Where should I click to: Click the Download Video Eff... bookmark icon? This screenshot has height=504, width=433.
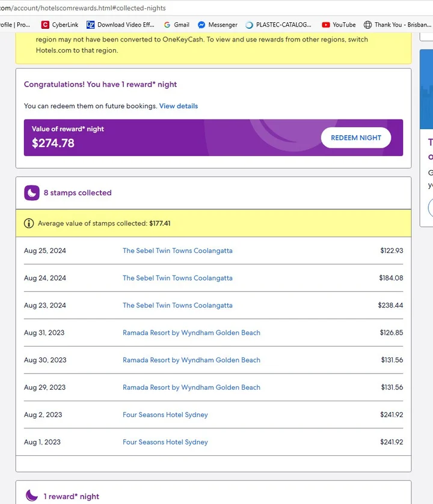tap(90, 25)
